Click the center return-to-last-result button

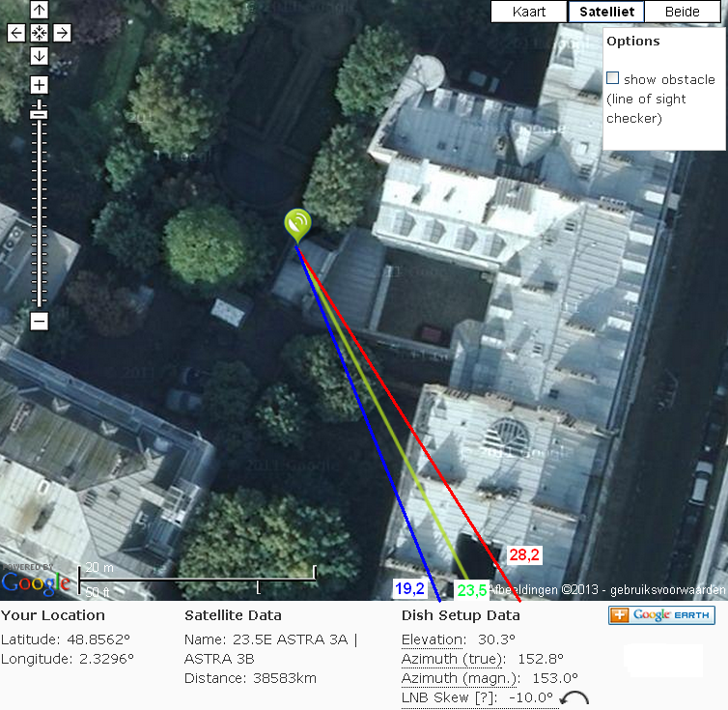(39, 33)
